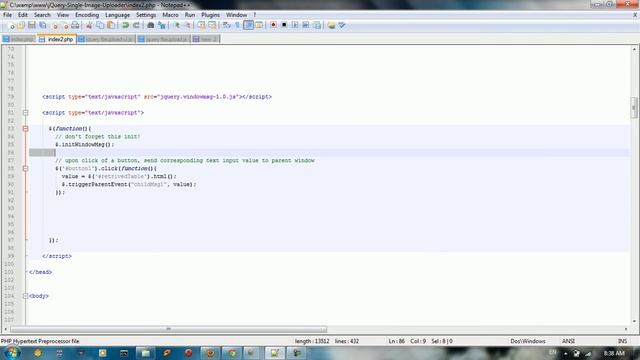Screen dimensions: 640x360
Task: Click the 'length : 13512' status text
Action: tap(312, 341)
